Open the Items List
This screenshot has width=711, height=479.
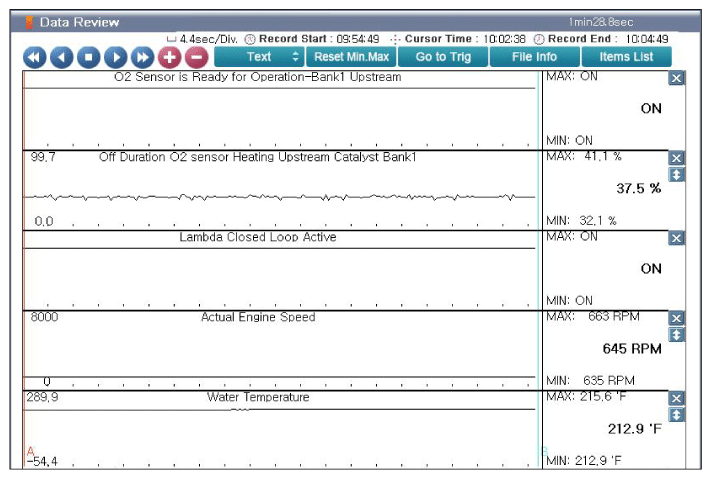(627, 57)
